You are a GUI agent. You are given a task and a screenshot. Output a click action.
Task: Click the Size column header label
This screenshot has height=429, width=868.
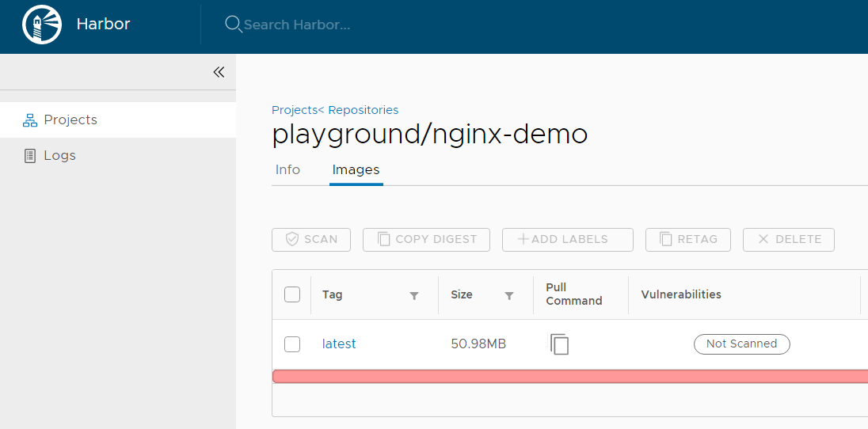pyautogui.click(x=462, y=294)
